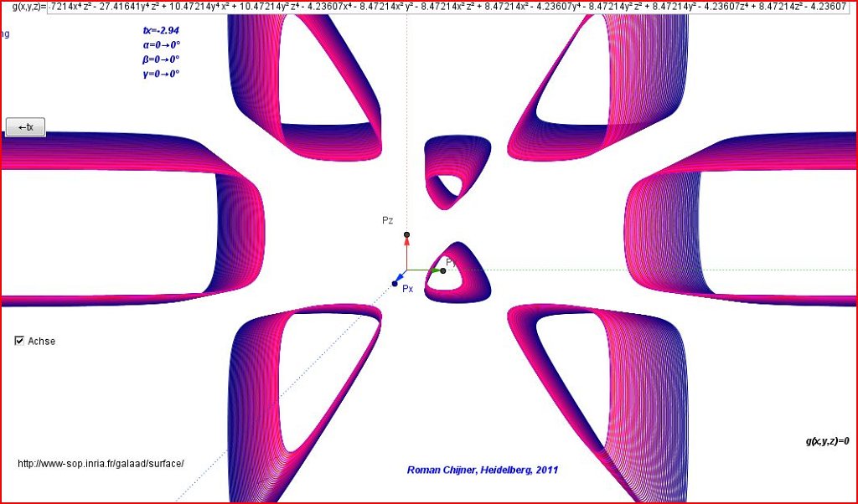Select the tx=-2.94 value text
858x504 pixels.
tap(161, 30)
